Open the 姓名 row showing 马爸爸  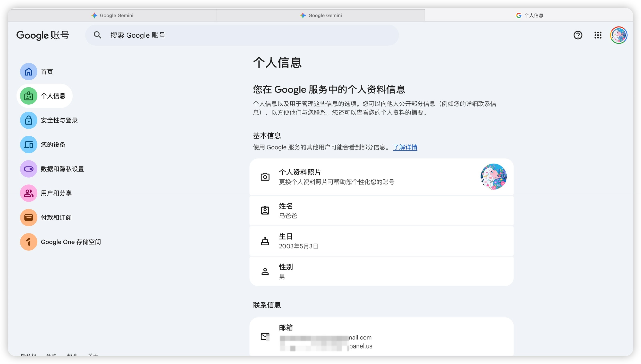coord(381,210)
